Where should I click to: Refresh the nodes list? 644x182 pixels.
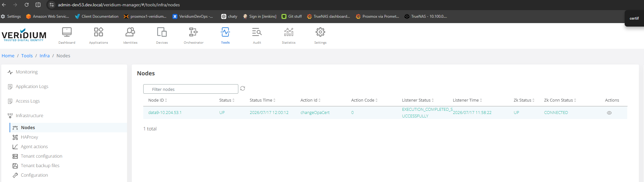(x=243, y=89)
